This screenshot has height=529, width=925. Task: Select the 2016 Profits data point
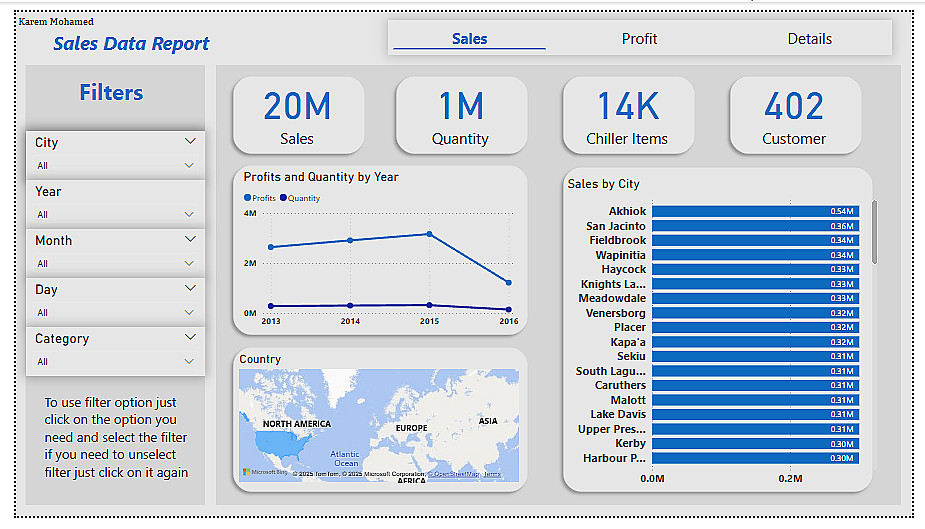(509, 282)
